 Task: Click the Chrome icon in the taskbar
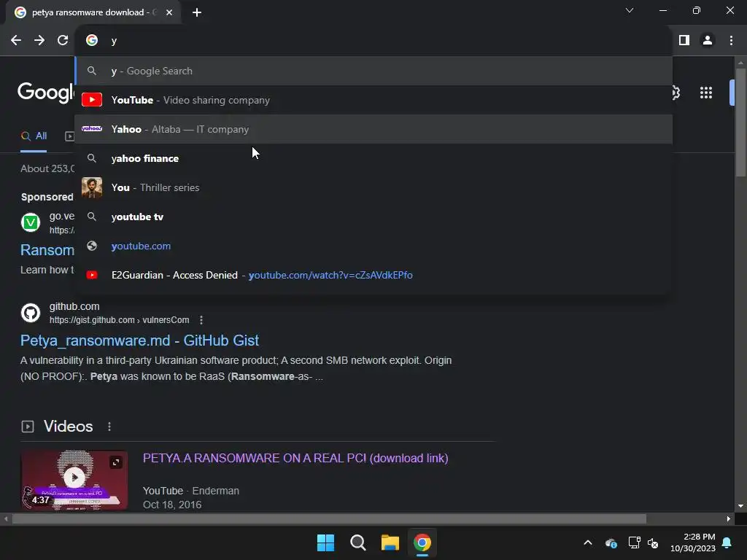pyautogui.click(x=422, y=542)
